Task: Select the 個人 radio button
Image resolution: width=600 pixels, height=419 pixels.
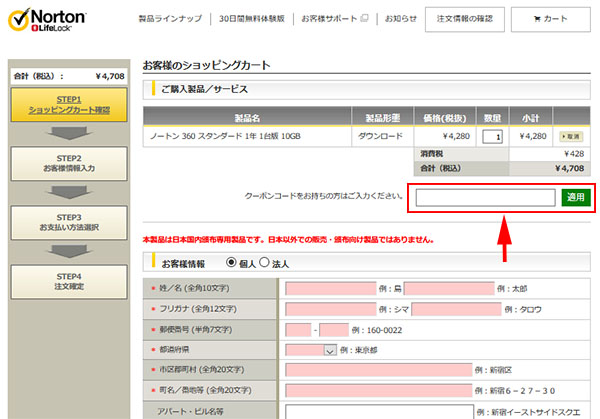Action: [x=231, y=262]
